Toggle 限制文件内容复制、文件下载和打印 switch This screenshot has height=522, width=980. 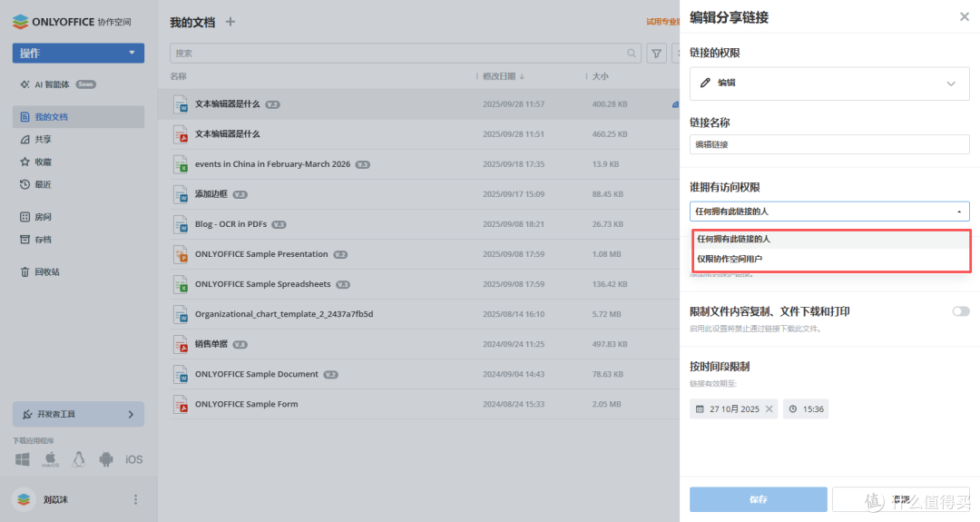point(961,311)
